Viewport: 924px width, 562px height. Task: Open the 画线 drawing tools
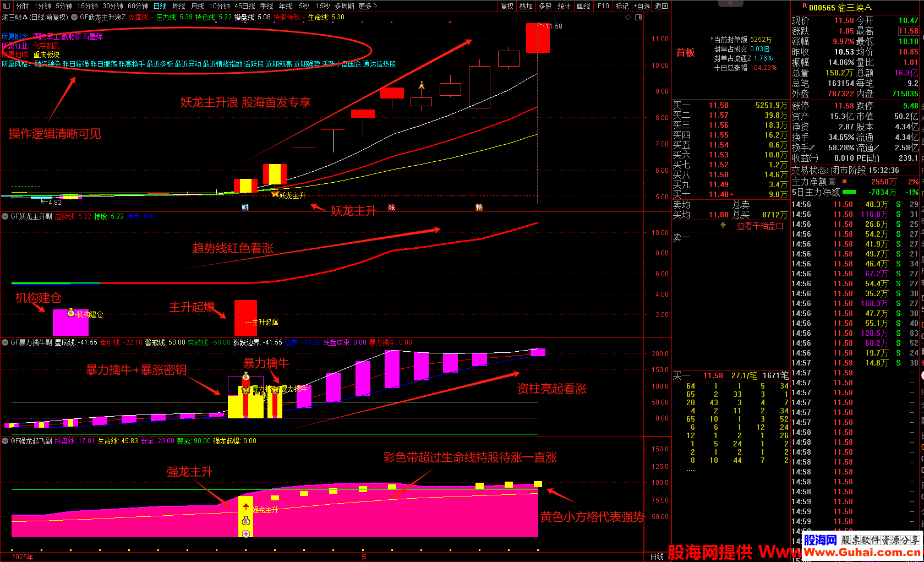coord(584,6)
